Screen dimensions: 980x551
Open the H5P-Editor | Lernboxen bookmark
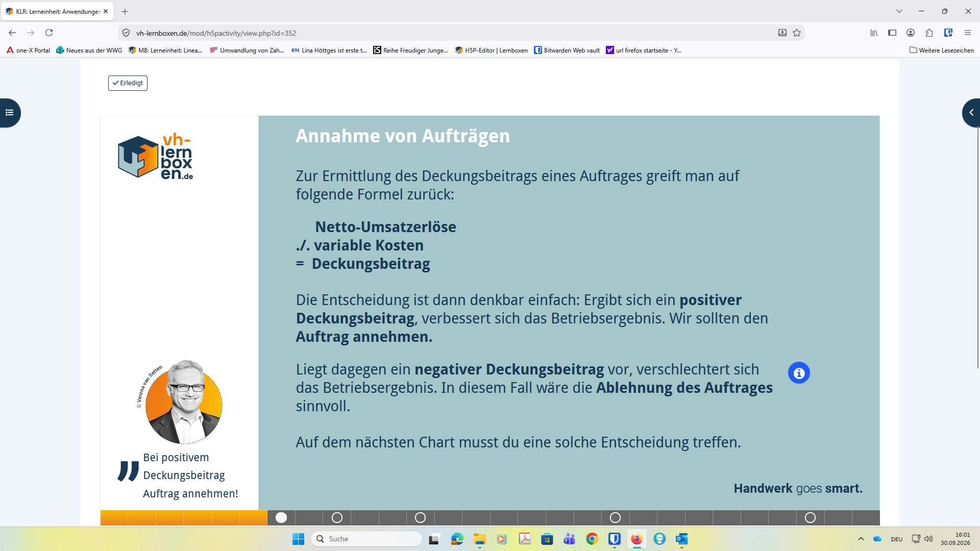pos(492,50)
